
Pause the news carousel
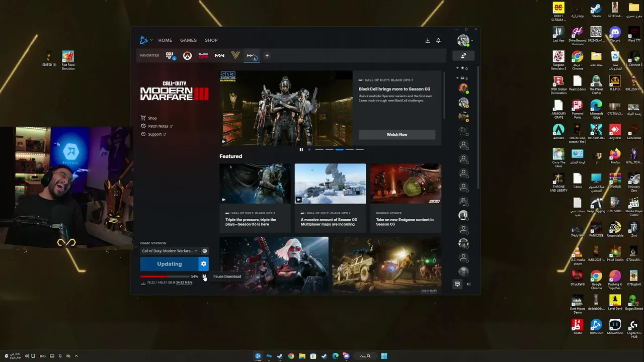tap(301, 149)
